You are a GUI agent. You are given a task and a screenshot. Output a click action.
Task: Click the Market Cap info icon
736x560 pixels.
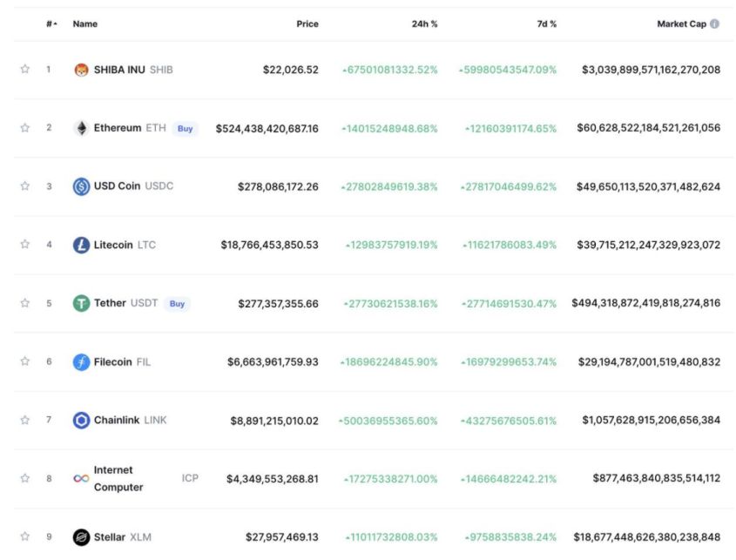tap(715, 24)
